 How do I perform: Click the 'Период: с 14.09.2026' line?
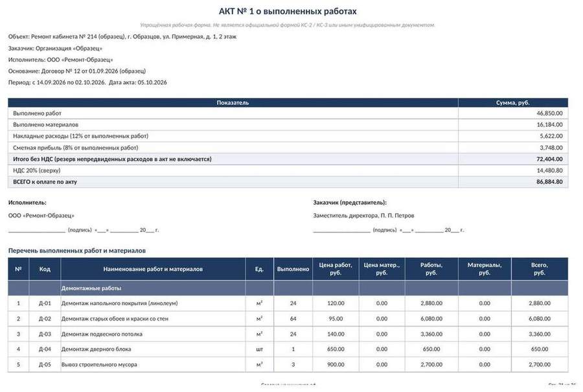[x=87, y=82]
